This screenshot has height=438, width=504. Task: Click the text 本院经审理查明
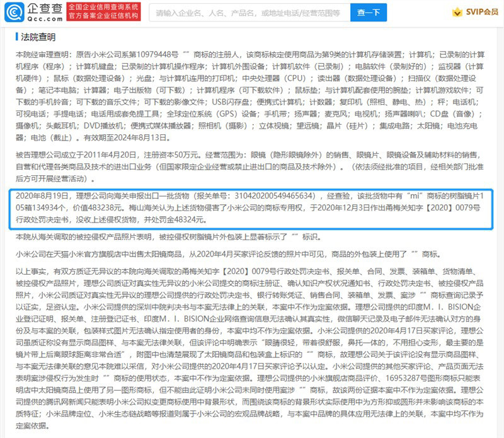point(42,55)
